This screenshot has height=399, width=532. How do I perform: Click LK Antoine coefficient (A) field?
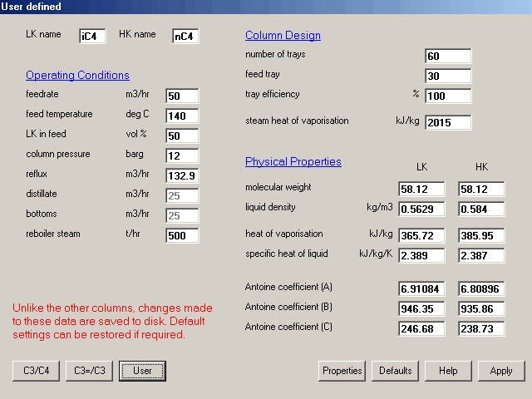[421, 288]
